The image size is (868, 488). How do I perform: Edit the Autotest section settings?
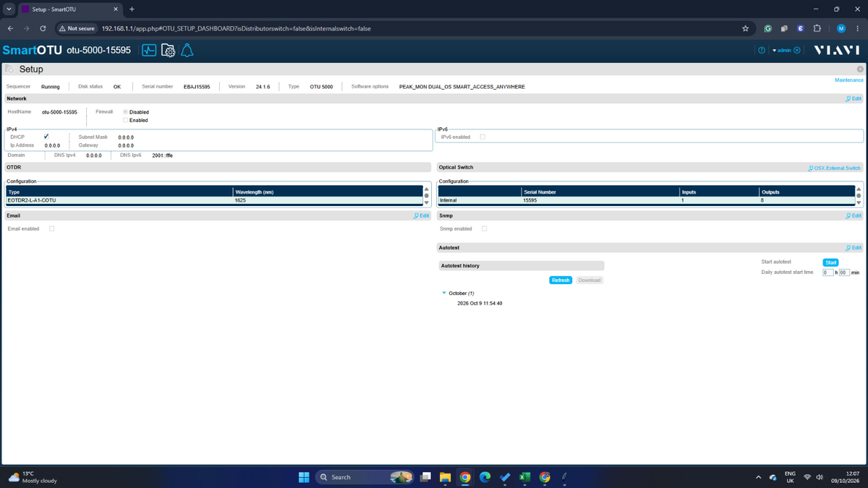[854, 247]
